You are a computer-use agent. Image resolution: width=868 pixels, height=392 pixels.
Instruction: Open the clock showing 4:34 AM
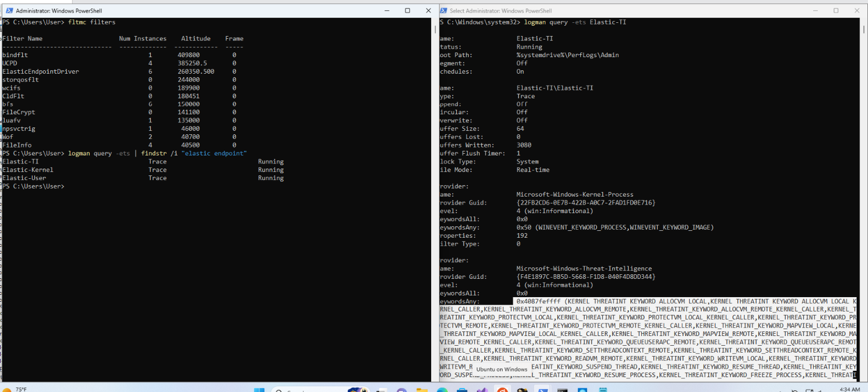[850, 390]
